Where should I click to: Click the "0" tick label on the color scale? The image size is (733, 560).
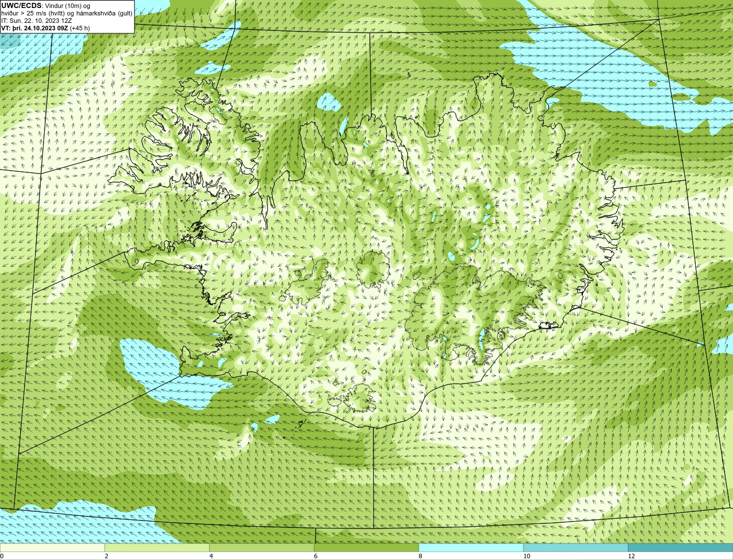[2, 556]
